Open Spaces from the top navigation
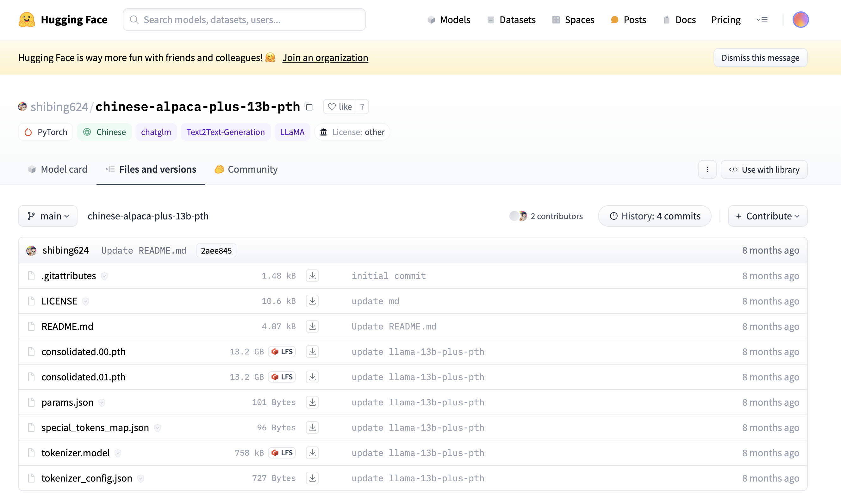The width and height of the screenshot is (841, 504). tap(573, 20)
